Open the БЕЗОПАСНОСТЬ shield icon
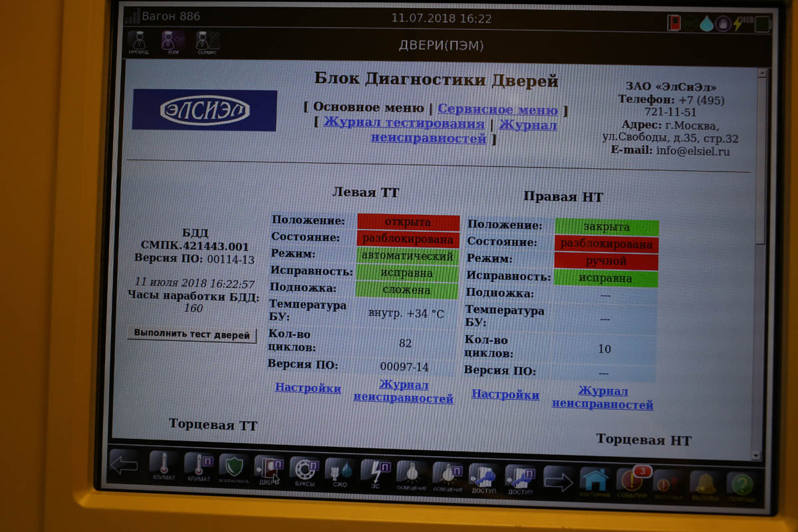This screenshot has width=798, height=532. click(234, 469)
